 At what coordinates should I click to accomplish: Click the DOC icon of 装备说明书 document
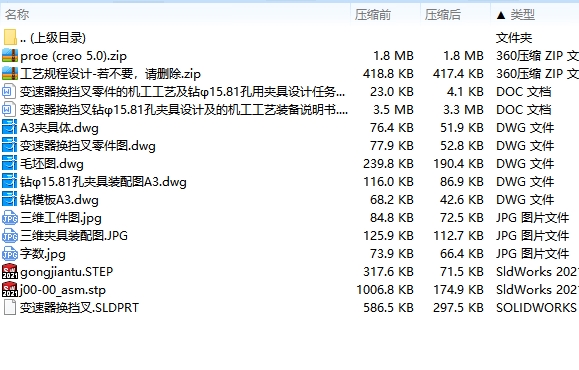[x=9, y=110]
